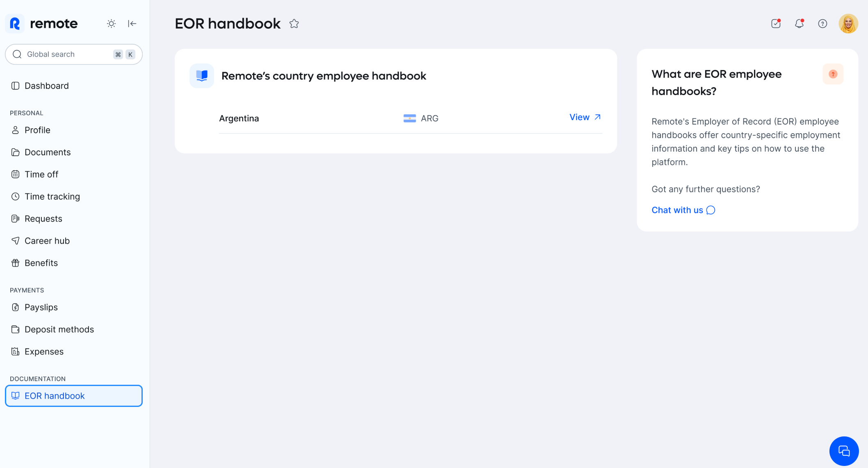Favorite the EOR handbook page with the star
Viewport: 868px width, 468px height.
pyautogui.click(x=294, y=23)
